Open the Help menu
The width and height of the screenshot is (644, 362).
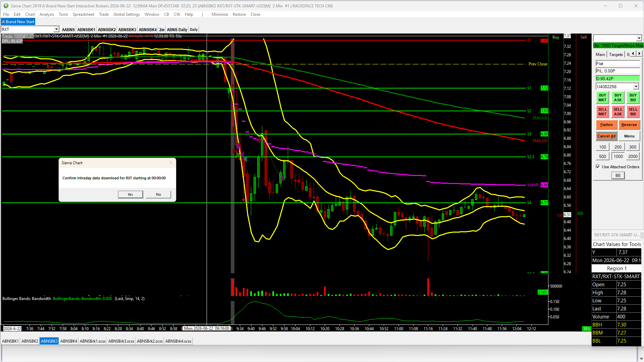[x=189, y=14]
